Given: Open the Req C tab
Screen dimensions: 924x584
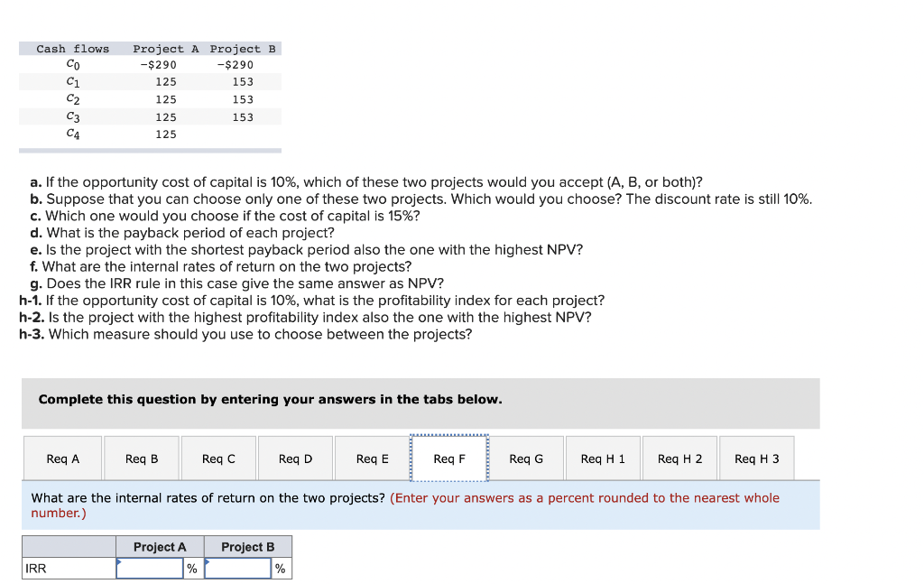Looking at the screenshot, I should [x=217, y=458].
